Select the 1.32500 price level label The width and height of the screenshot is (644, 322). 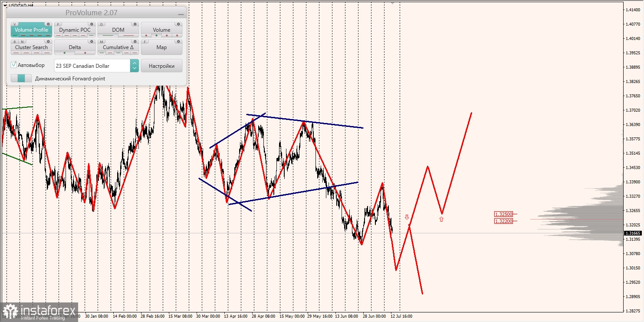click(504, 214)
